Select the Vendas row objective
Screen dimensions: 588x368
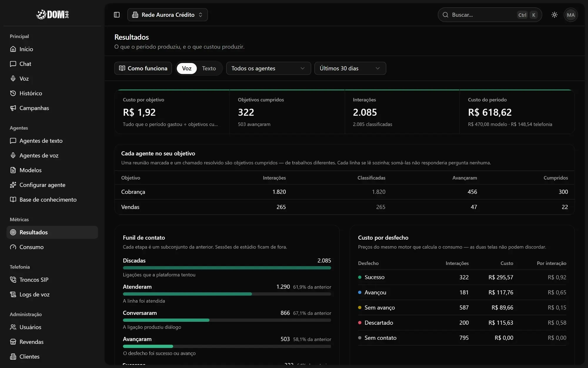(x=130, y=207)
